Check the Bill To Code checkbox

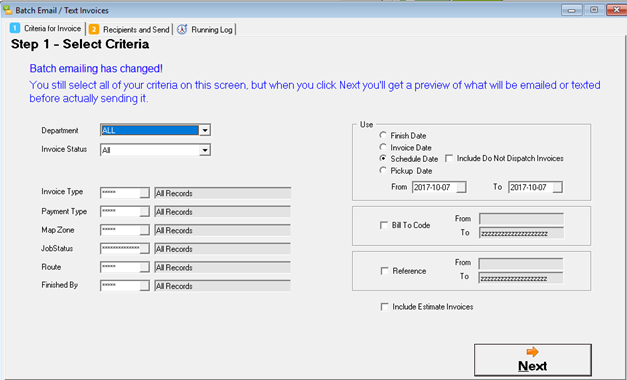pos(384,225)
